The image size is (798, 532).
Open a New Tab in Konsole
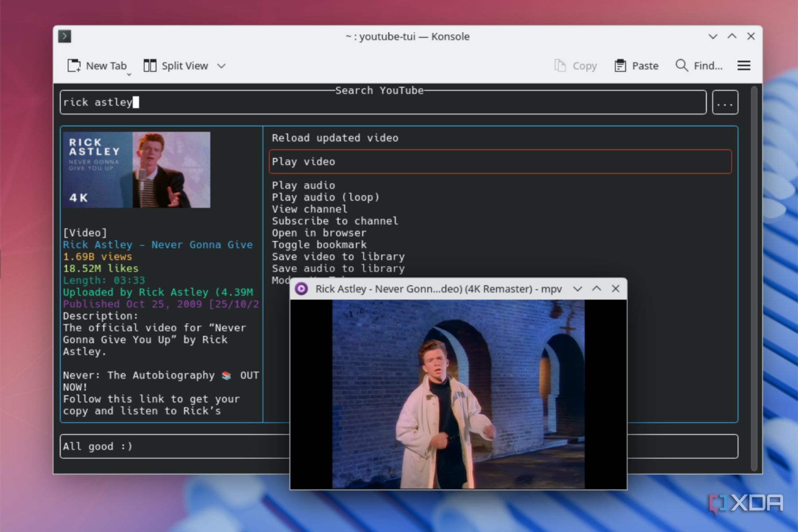click(x=97, y=66)
